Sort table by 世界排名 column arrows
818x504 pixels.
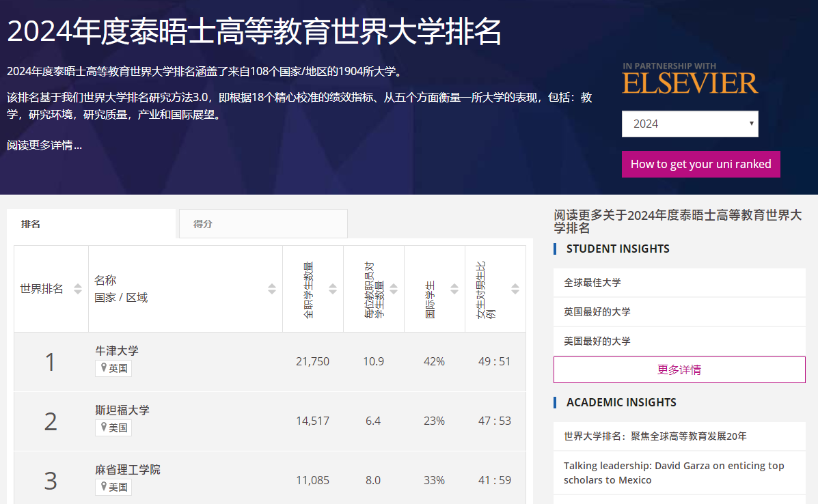(78, 289)
